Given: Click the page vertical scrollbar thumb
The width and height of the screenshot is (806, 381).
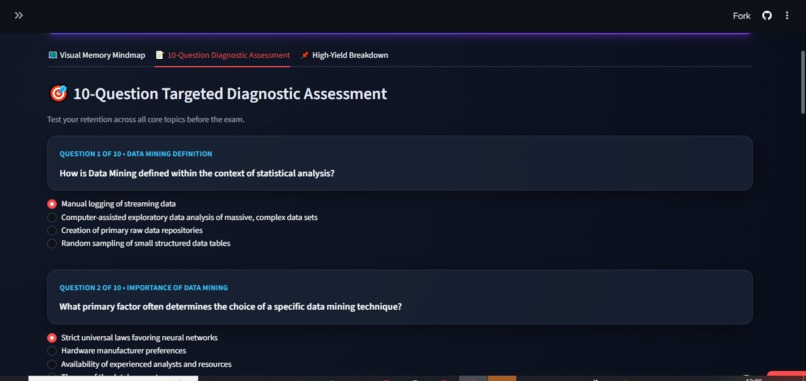Looking at the screenshot, I should coord(803,82).
